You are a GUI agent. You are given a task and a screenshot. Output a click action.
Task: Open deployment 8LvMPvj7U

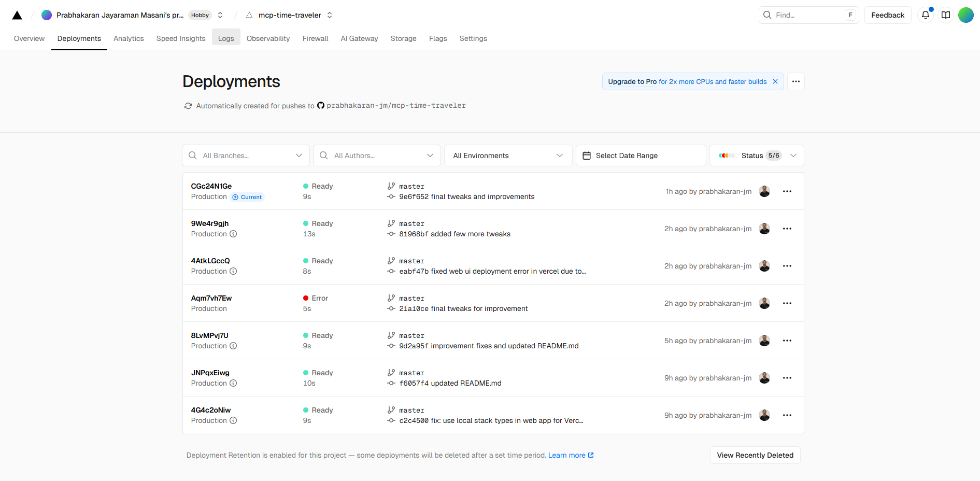210,335
